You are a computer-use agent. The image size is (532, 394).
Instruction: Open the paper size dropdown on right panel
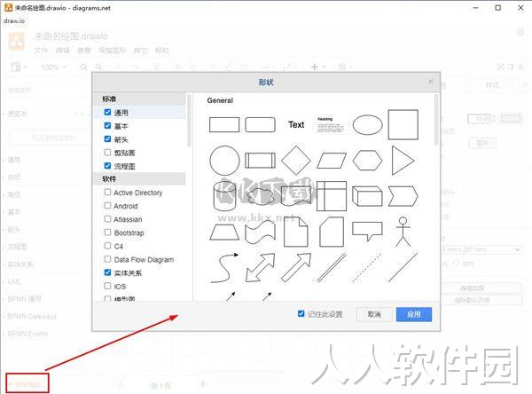click(481, 249)
